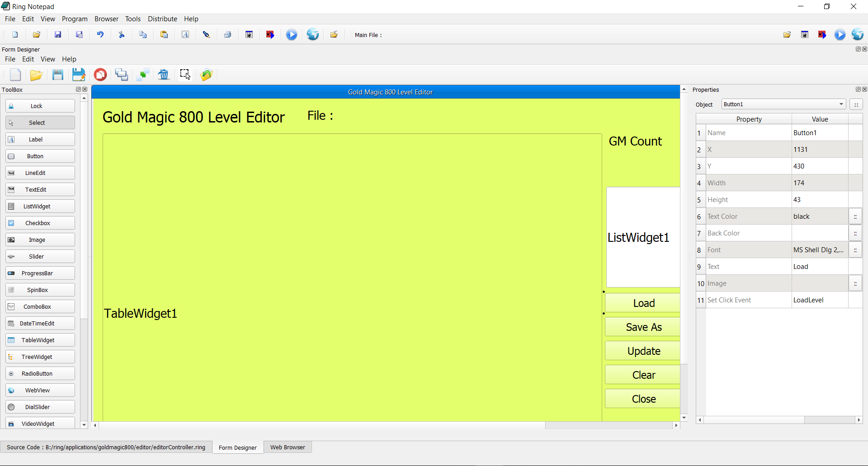
Task: Click the Form Designer Save As pencil icon
Action: coord(79,75)
